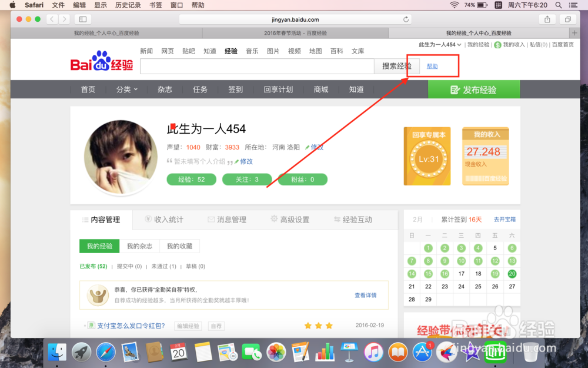Click the gear icon beside 高级设置
This screenshot has width=588, height=368.
pos(273,218)
